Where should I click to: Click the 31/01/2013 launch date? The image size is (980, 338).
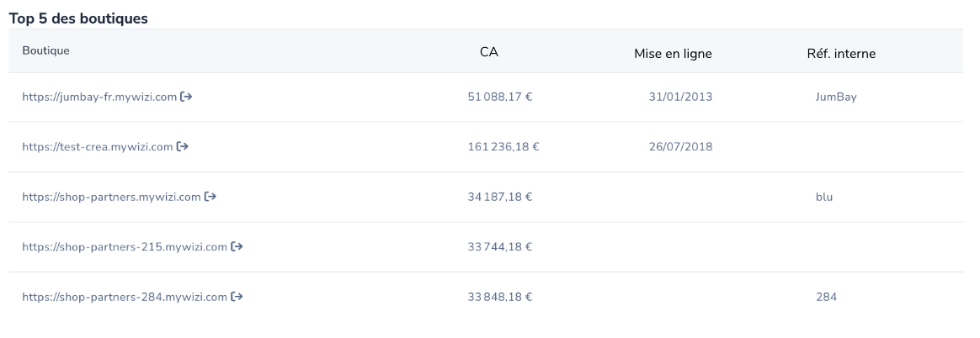coord(680,98)
